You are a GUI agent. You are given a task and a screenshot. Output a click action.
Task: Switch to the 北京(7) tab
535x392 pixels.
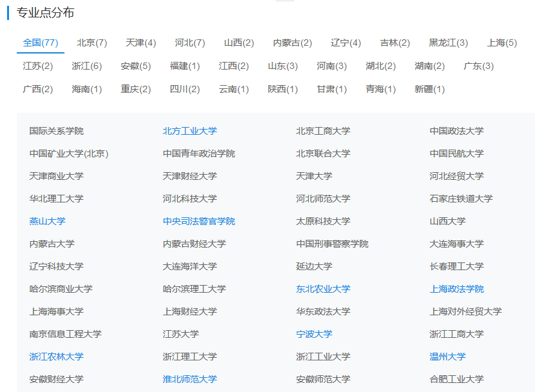click(x=92, y=43)
